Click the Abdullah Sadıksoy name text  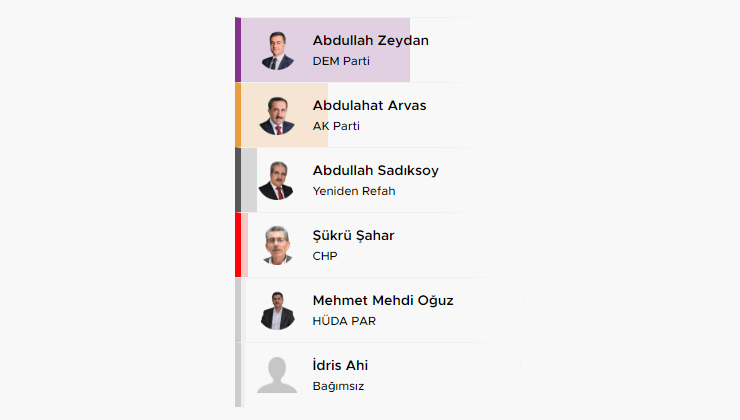click(x=375, y=170)
